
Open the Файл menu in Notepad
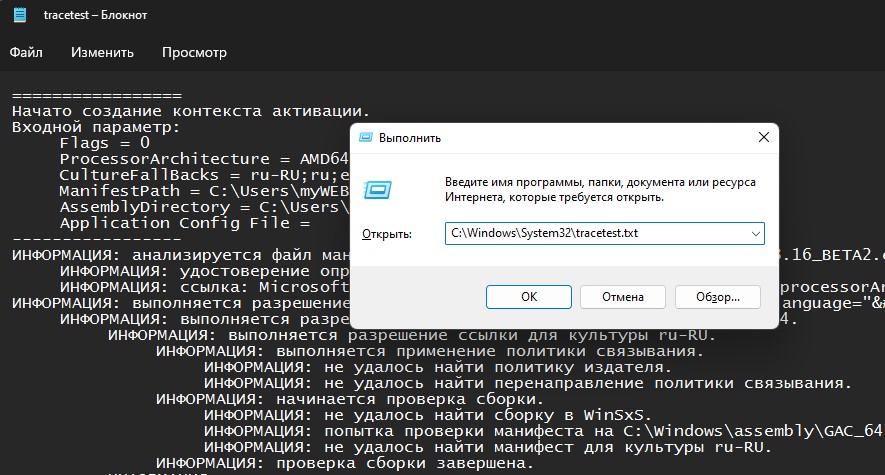coord(26,52)
